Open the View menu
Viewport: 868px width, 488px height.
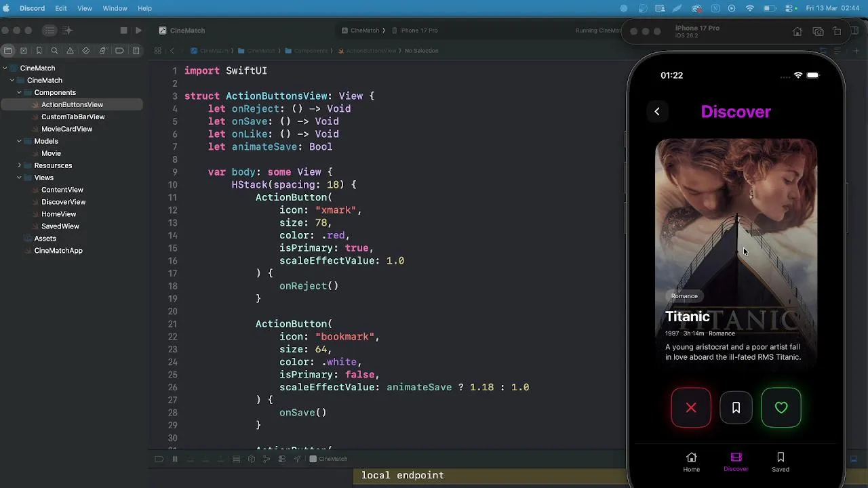(85, 8)
